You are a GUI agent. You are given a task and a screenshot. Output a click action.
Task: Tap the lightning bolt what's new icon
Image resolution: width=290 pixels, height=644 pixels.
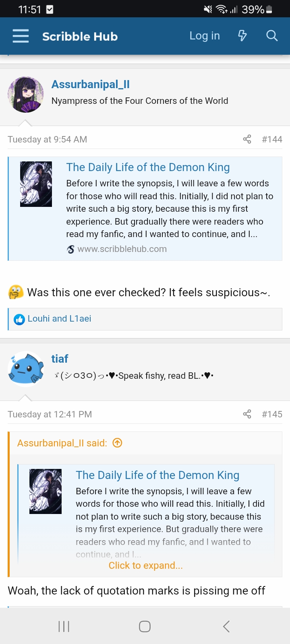point(242,36)
